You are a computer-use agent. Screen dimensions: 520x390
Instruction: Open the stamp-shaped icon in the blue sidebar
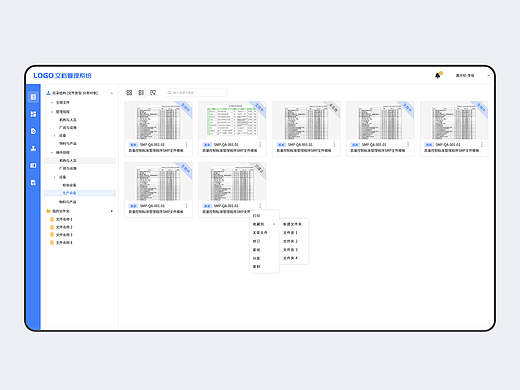(x=33, y=148)
